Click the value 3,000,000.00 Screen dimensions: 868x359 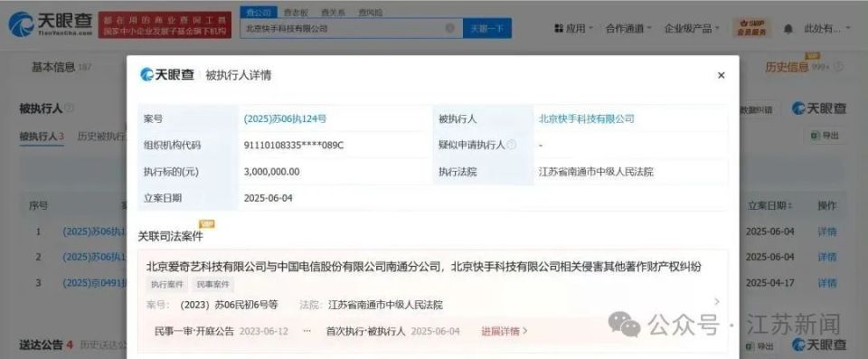tap(272, 172)
